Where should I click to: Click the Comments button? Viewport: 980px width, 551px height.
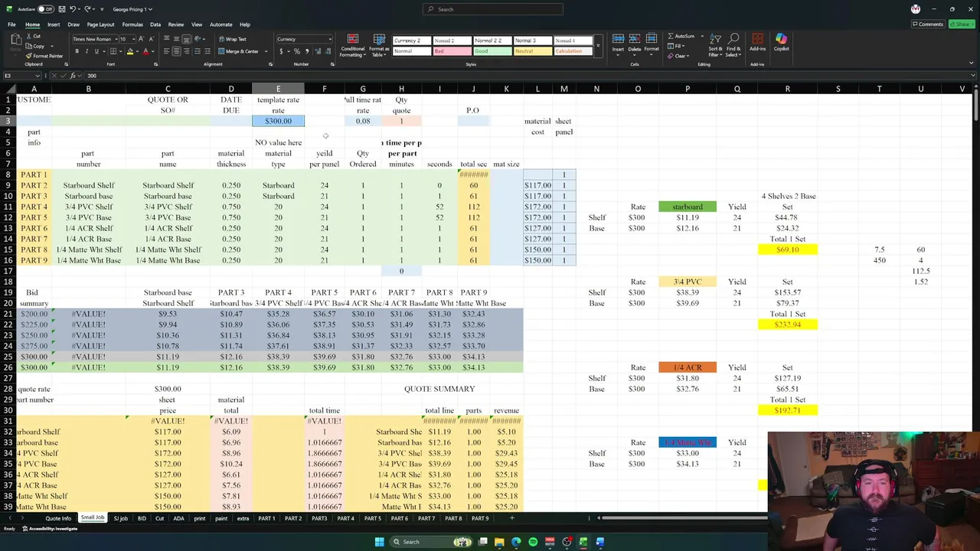pyautogui.click(x=927, y=24)
